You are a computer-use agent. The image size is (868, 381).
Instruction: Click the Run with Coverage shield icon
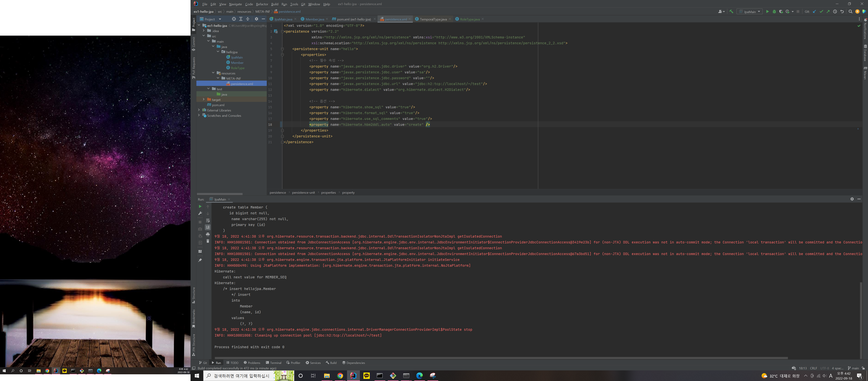pyautogui.click(x=781, y=11)
